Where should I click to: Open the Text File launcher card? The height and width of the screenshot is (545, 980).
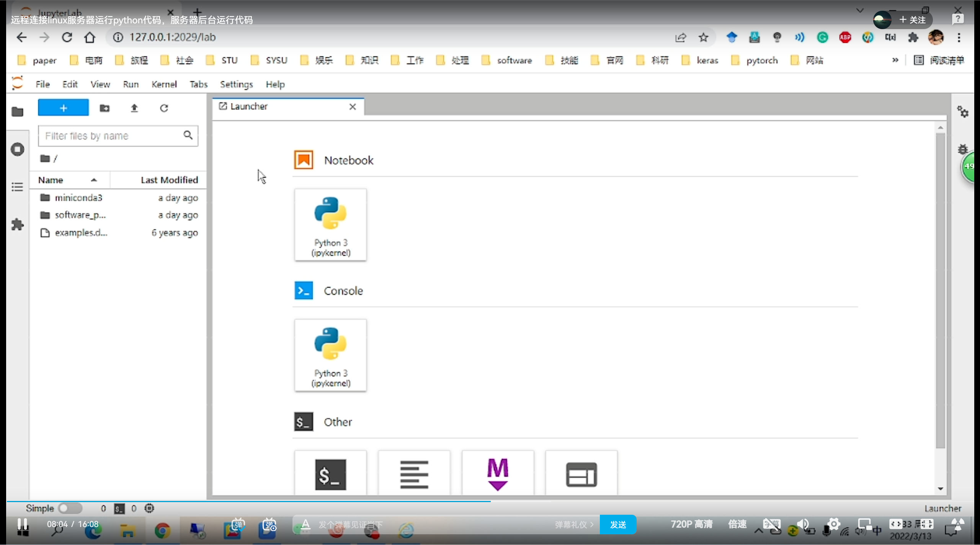click(x=414, y=474)
